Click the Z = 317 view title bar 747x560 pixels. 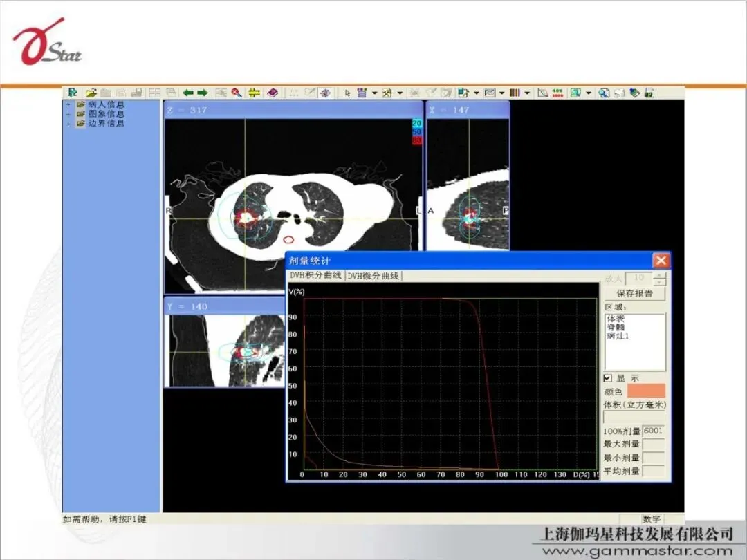point(293,110)
